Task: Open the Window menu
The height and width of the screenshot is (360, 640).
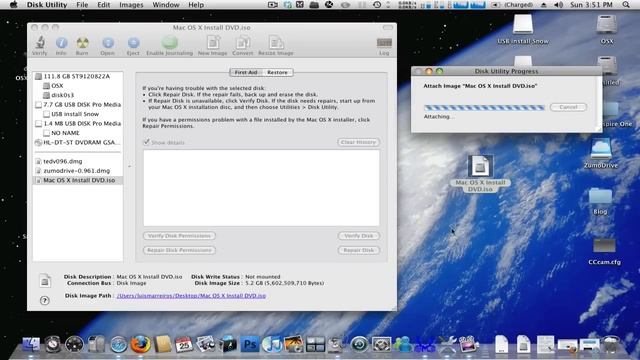Action: [166, 5]
